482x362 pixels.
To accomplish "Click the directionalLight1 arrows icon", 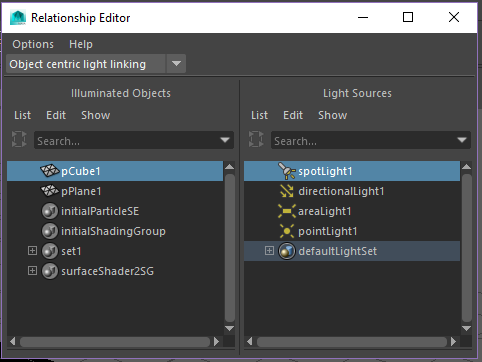I will (287, 191).
